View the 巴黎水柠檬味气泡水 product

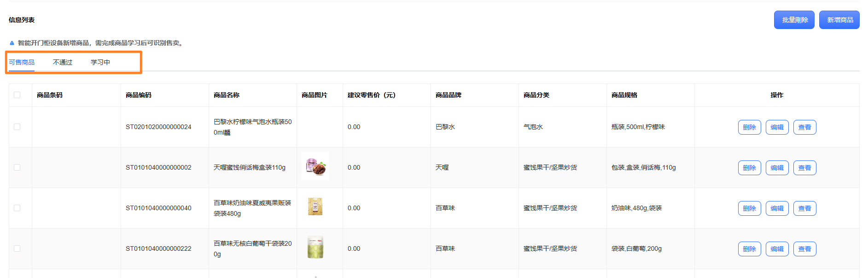(x=805, y=127)
